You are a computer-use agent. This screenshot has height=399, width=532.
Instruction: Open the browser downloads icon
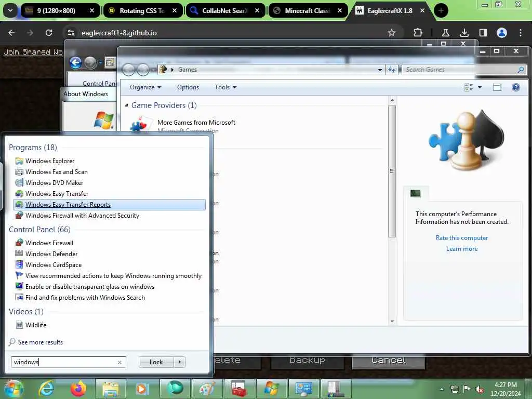pos(464,33)
